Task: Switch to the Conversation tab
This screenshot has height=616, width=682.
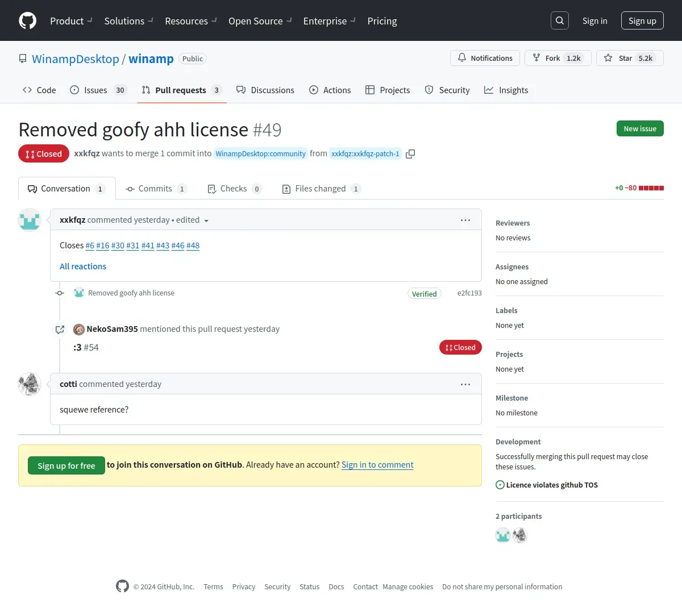Action: click(x=67, y=188)
